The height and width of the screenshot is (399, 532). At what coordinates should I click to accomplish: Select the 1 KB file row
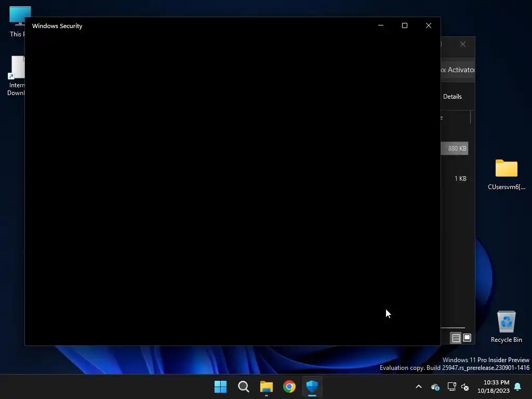454,179
